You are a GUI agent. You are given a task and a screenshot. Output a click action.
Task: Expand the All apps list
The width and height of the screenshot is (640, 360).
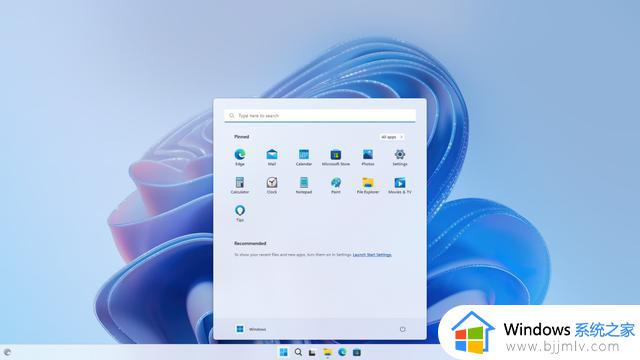391,137
